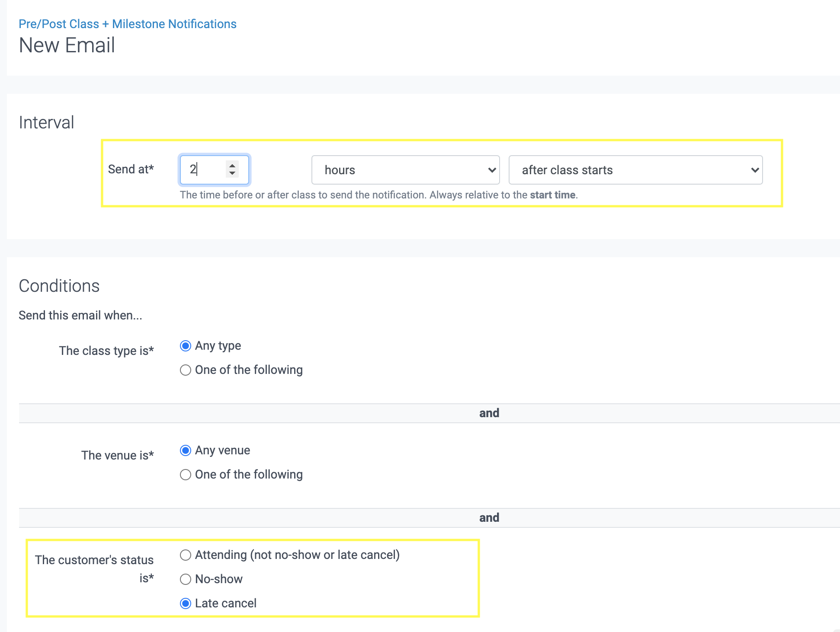Viewport: 840px width, 632px height.
Task: Select Attending customer status radio
Action: click(x=186, y=555)
